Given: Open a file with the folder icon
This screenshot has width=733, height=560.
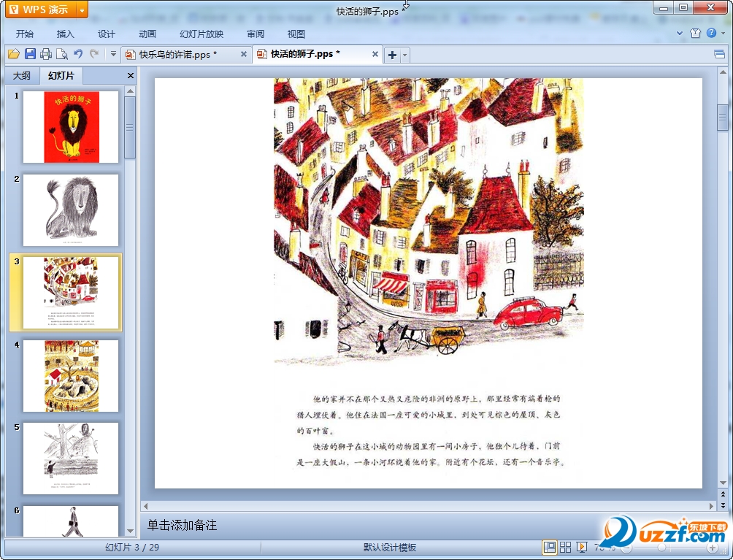Looking at the screenshot, I should (14, 54).
